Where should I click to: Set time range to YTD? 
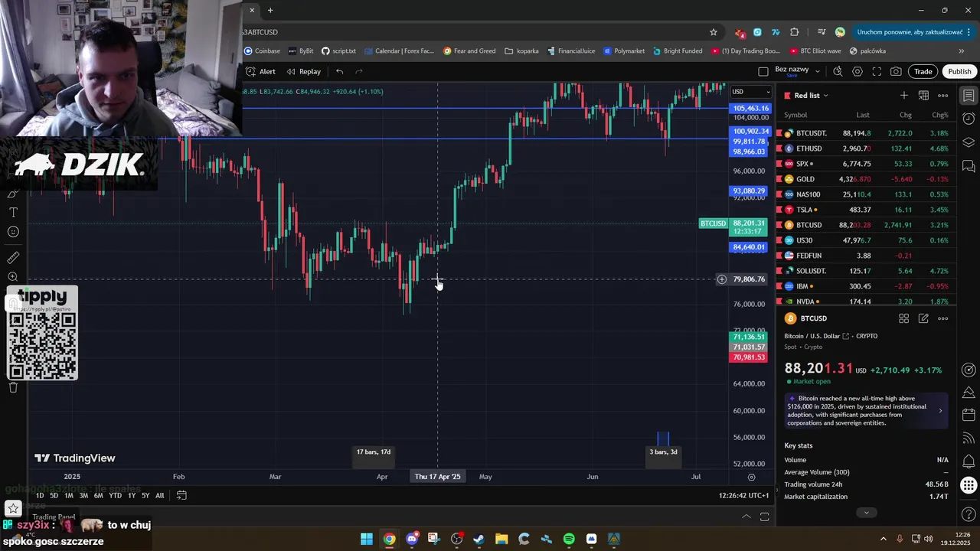coord(115,495)
